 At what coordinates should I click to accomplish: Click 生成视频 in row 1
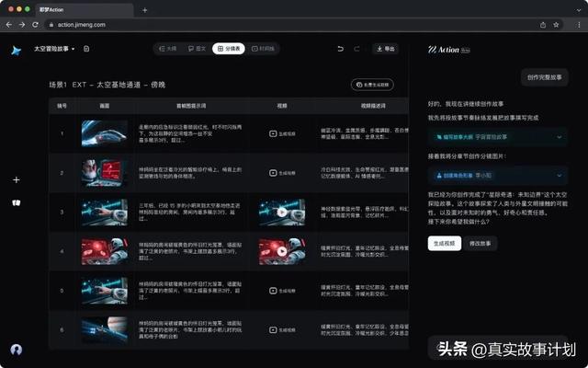[x=282, y=133]
